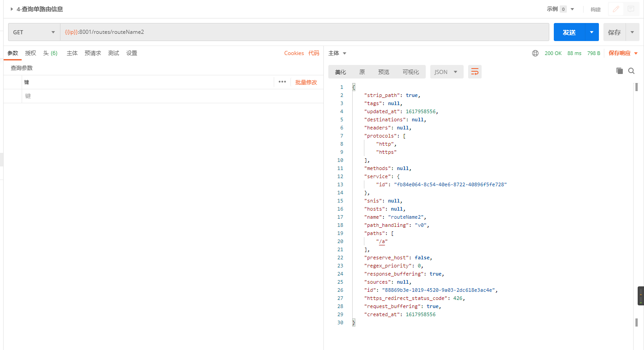This screenshot has width=644, height=350.
Task: Open the GET method dropdown
Action: (x=34, y=32)
